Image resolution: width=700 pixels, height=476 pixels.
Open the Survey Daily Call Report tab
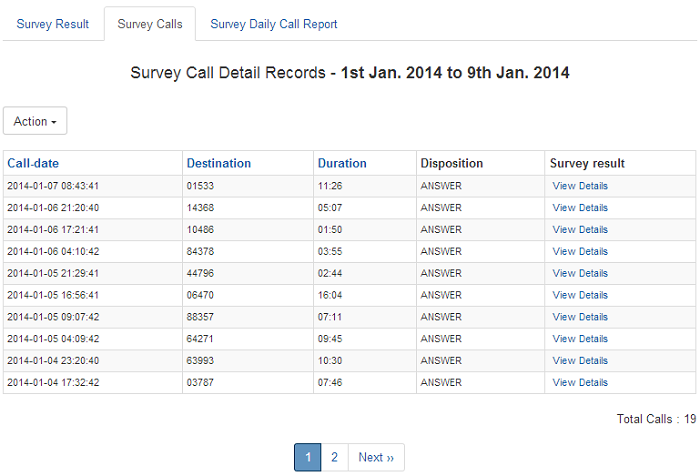274,24
